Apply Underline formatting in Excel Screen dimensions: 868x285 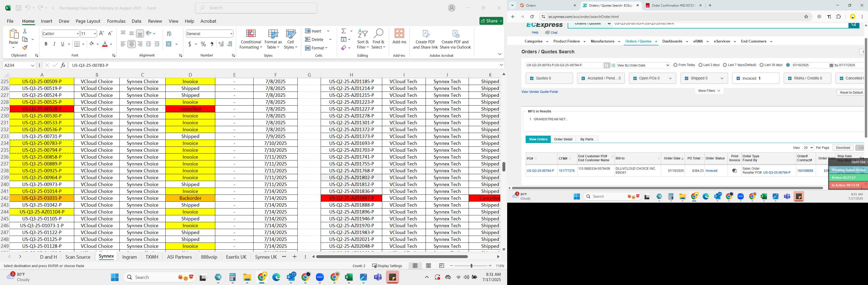tap(62, 44)
